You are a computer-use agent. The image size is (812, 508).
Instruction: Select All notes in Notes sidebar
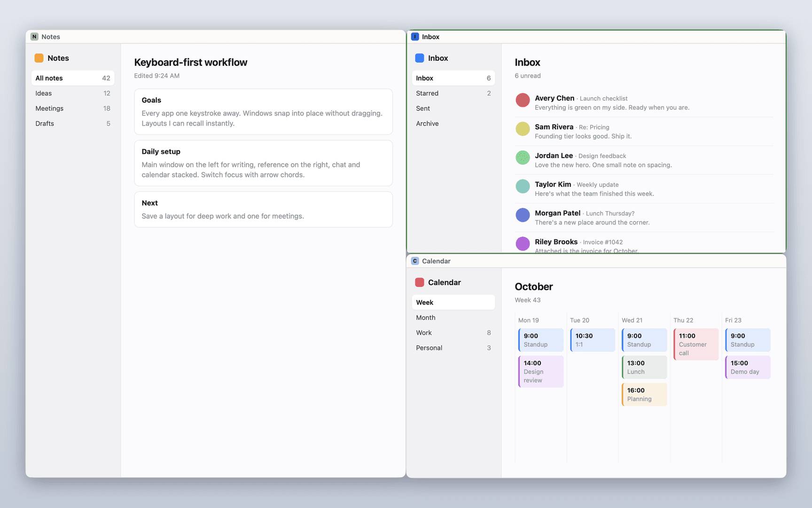pos(73,78)
